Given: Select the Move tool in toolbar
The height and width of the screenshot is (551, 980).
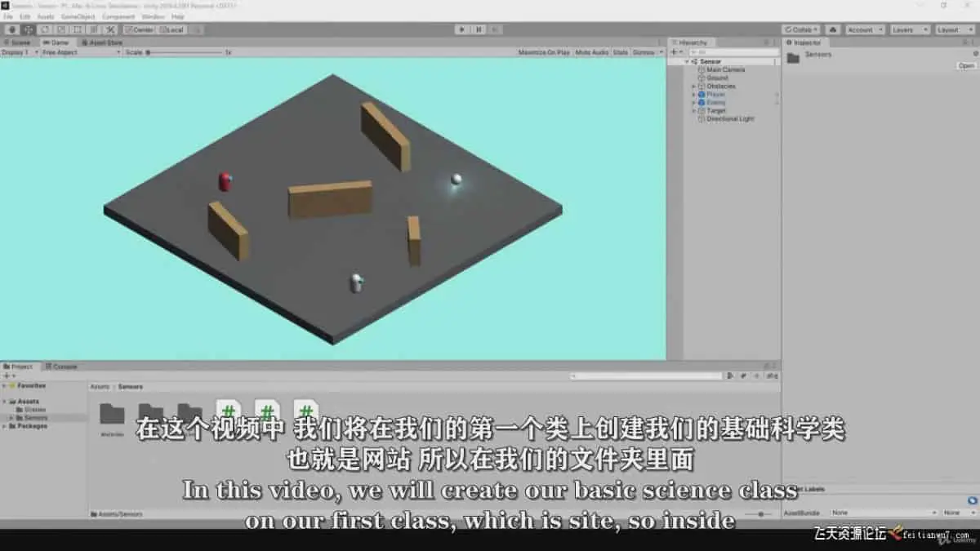Looking at the screenshot, I should (28, 29).
